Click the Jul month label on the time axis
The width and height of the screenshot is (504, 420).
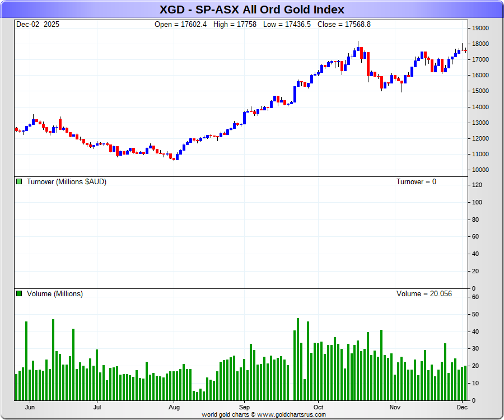(x=97, y=407)
